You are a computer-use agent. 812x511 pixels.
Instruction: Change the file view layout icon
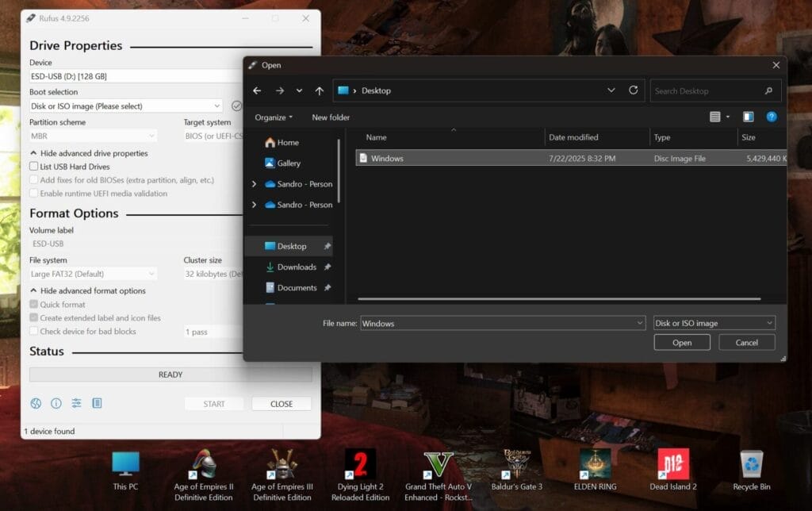(x=714, y=117)
